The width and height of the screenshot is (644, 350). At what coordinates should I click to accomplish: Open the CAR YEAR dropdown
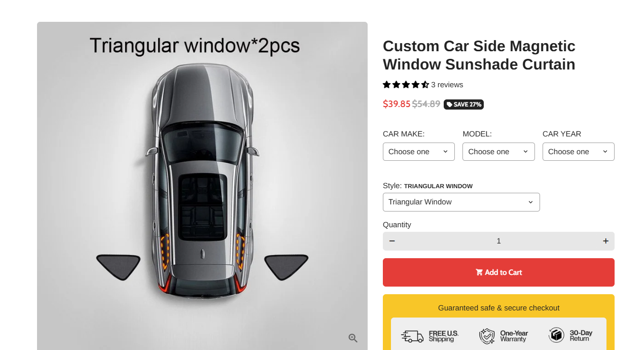pyautogui.click(x=578, y=151)
